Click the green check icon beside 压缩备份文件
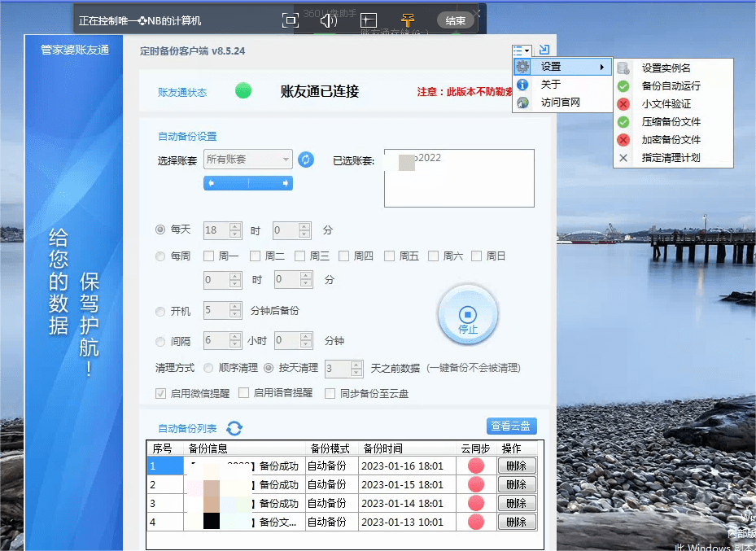The width and height of the screenshot is (756, 551). point(623,121)
